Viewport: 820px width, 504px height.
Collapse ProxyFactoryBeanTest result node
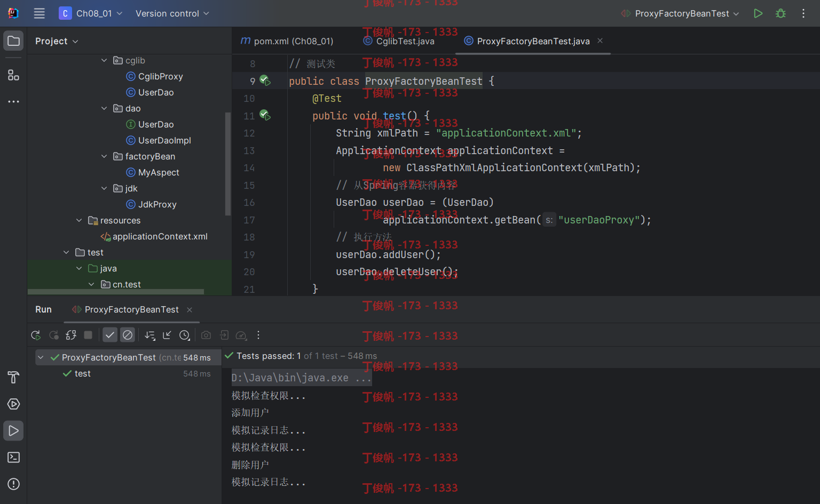click(41, 357)
